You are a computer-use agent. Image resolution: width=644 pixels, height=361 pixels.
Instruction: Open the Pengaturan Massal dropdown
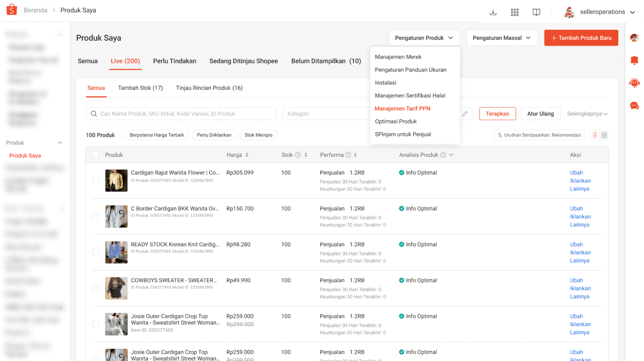pyautogui.click(x=502, y=38)
